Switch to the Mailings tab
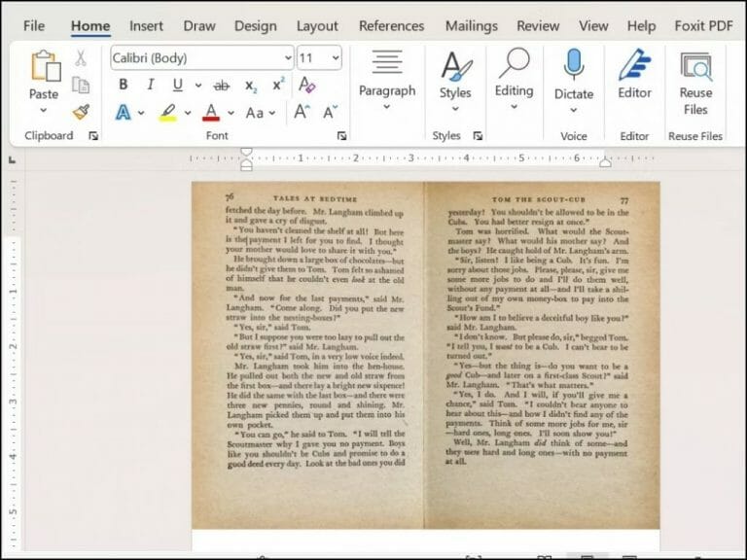The image size is (747, 560). (x=471, y=25)
